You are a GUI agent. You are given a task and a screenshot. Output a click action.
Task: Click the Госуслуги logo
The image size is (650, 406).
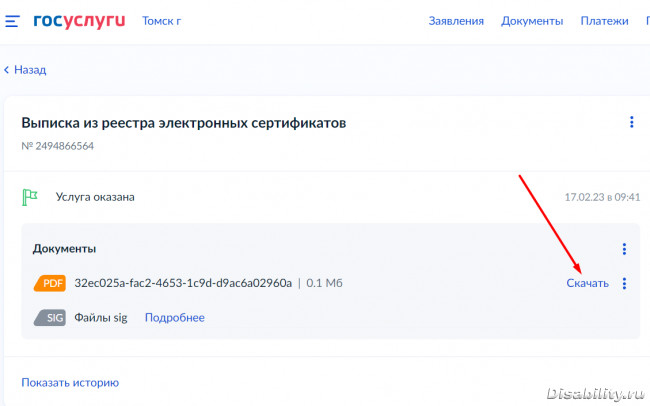[x=79, y=20]
